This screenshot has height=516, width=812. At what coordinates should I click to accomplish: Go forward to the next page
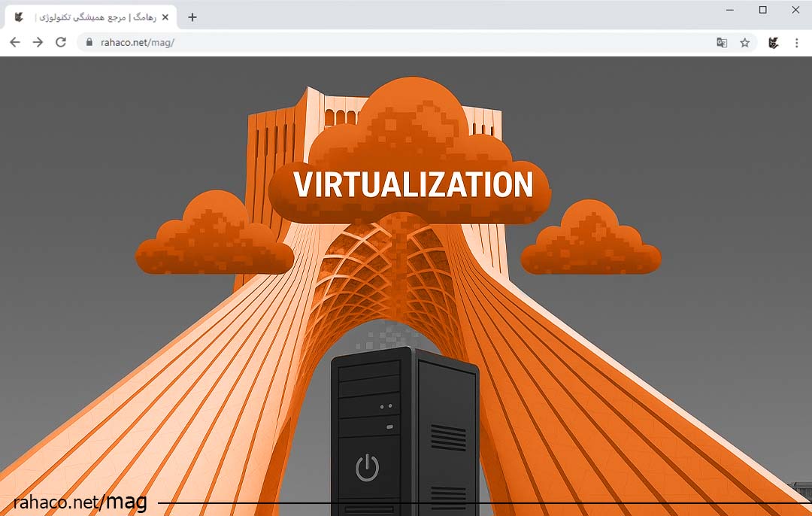coord(38,42)
